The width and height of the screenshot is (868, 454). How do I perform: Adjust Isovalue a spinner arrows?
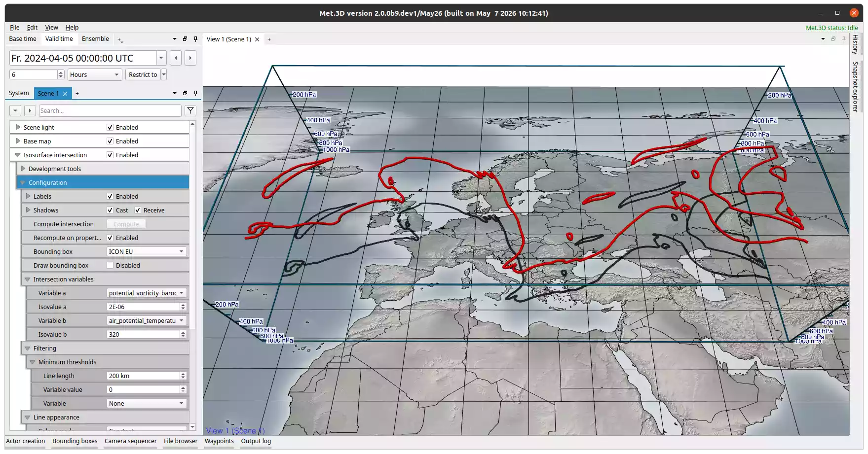pos(183,307)
